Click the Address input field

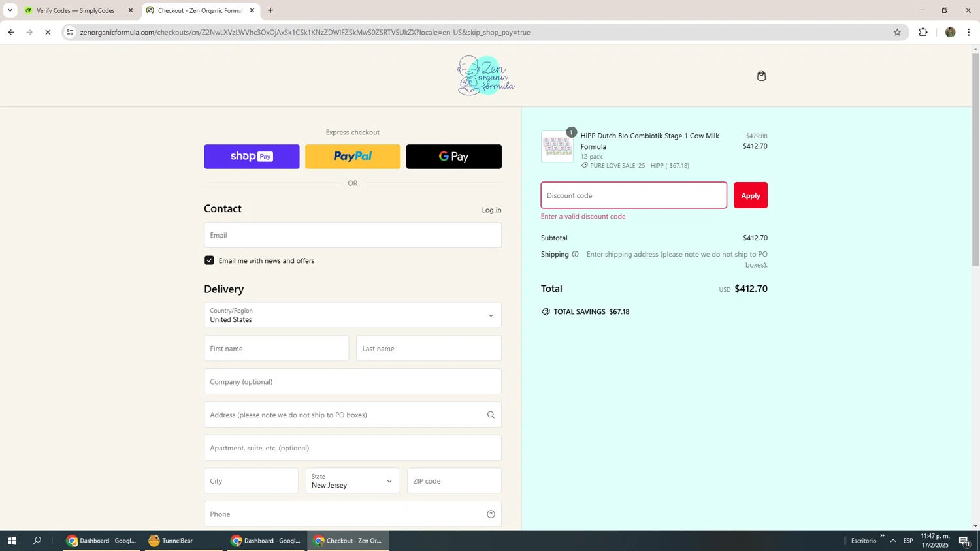(353, 415)
